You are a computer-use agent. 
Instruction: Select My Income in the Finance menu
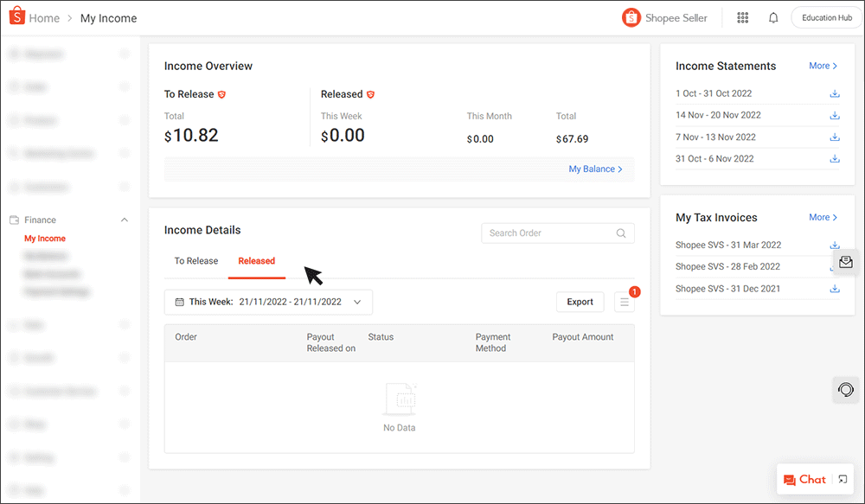point(44,238)
